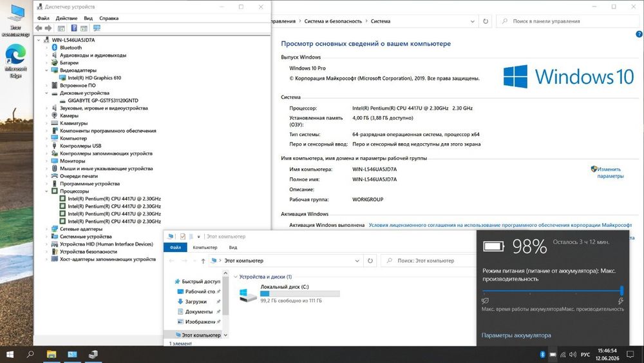Image resolution: width=644 pixels, height=363 pixels.
Task: Open File Explorer from the taskbar
Action: [x=52, y=355]
